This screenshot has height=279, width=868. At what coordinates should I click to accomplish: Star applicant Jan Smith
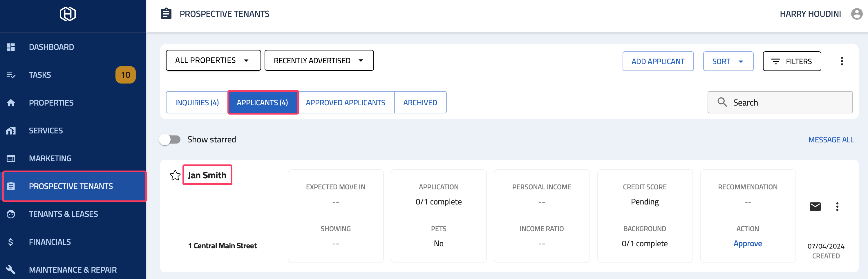pos(175,175)
